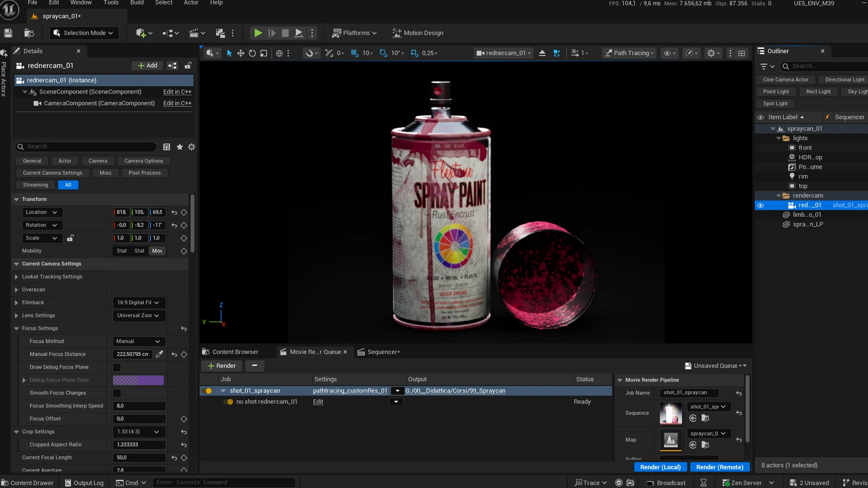Click Edit in C++ link for CameraComponent
Screen dimensions: 868x488
point(177,103)
